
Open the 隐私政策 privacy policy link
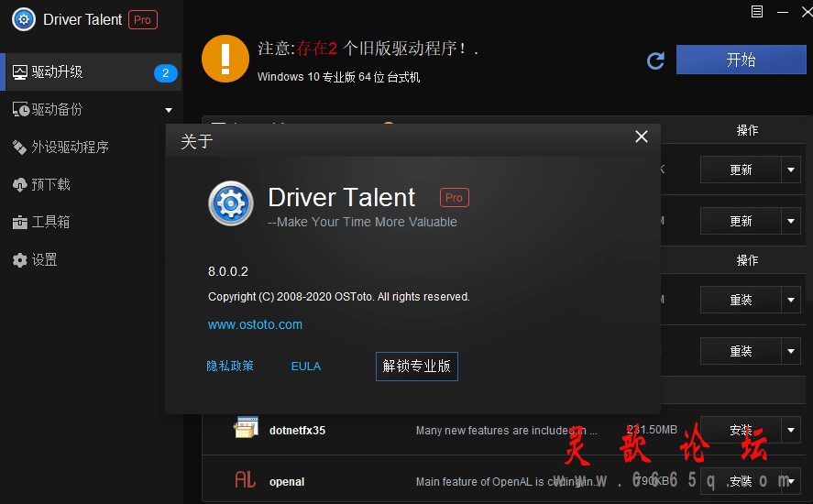230,366
